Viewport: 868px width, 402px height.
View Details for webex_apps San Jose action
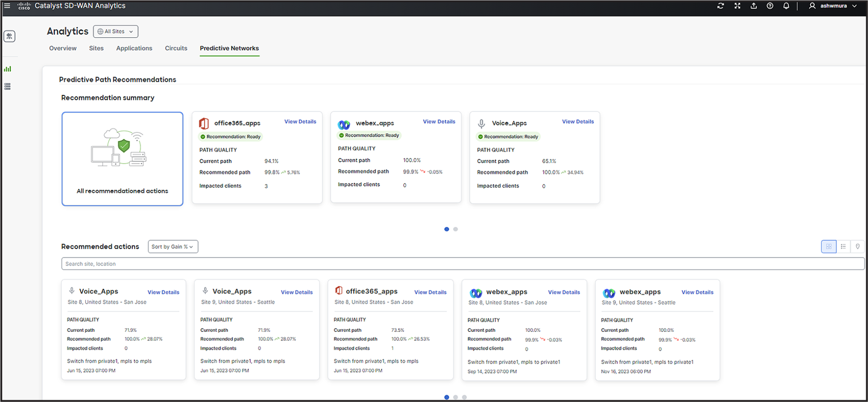click(x=564, y=292)
